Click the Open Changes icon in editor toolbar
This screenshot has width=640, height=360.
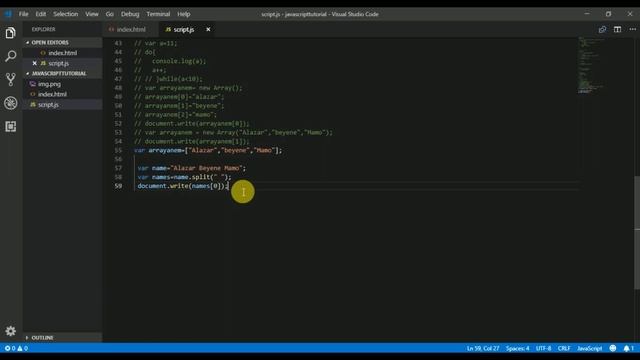click(602, 29)
